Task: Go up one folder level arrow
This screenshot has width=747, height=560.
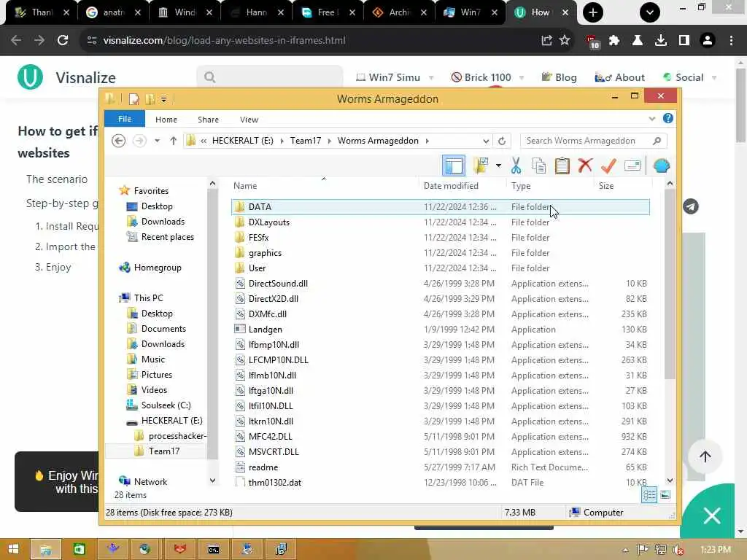Action: (x=174, y=141)
